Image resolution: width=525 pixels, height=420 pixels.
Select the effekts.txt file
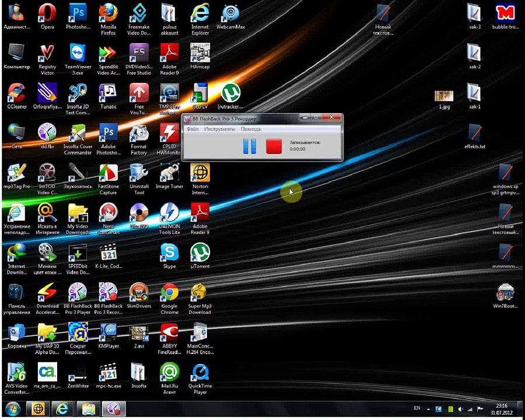pyautogui.click(x=475, y=136)
